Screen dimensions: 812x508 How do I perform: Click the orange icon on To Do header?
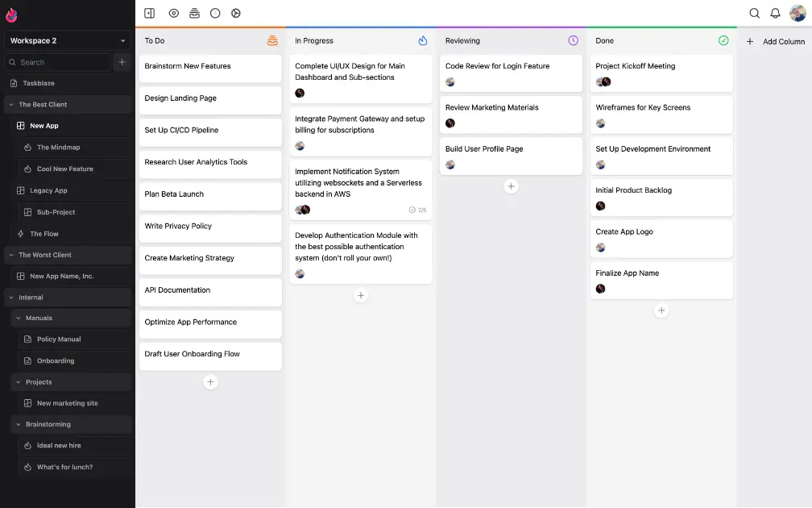[x=273, y=40]
